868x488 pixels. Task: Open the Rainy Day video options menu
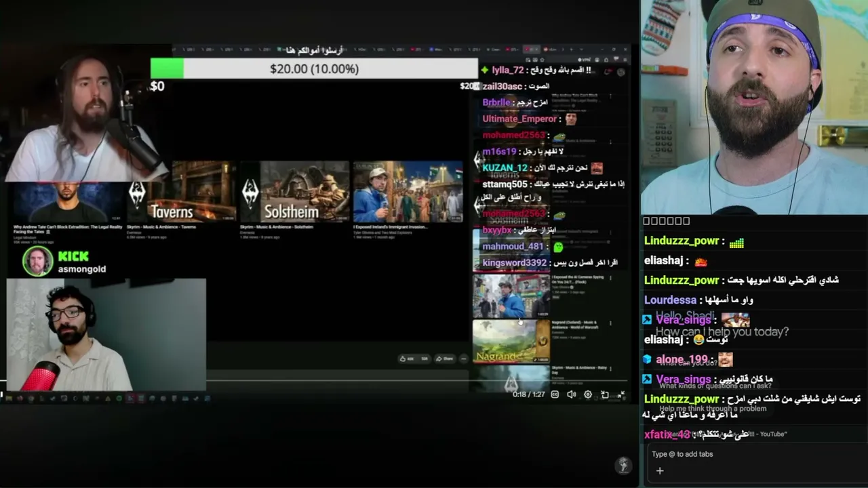click(x=610, y=367)
